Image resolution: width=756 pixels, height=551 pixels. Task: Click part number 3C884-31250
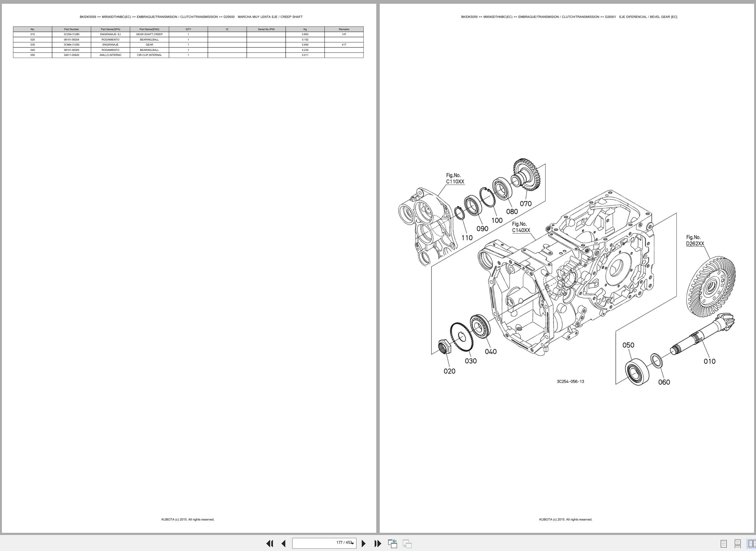(71, 45)
